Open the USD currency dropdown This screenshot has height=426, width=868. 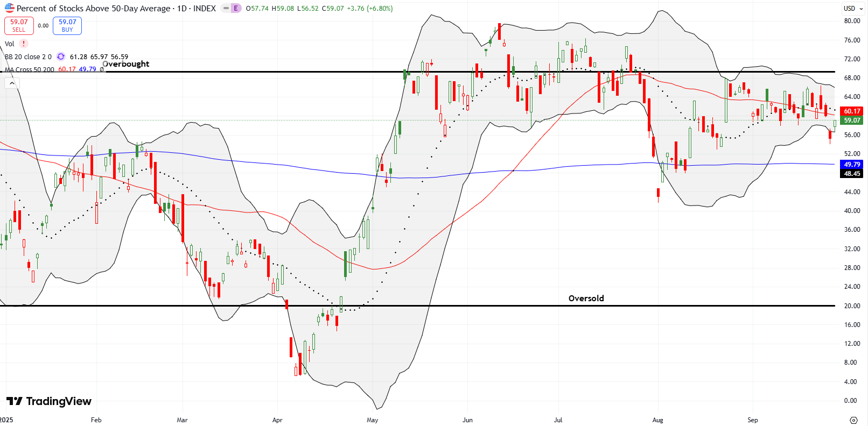click(852, 8)
